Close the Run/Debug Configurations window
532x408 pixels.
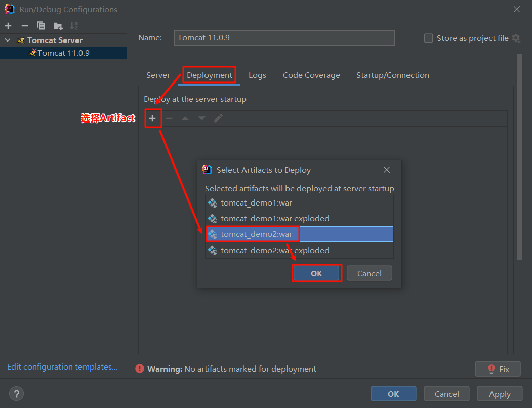click(x=516, y=9)
